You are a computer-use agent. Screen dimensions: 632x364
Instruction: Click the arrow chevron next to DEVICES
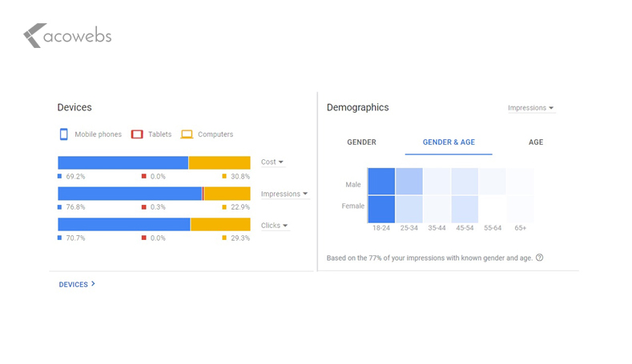(93, 284)
